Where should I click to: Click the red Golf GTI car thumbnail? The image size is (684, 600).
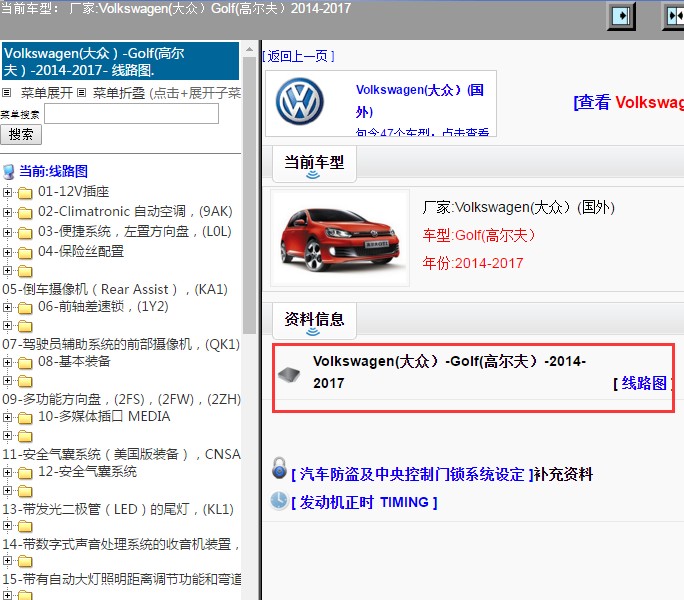click(x=340, y=238)
